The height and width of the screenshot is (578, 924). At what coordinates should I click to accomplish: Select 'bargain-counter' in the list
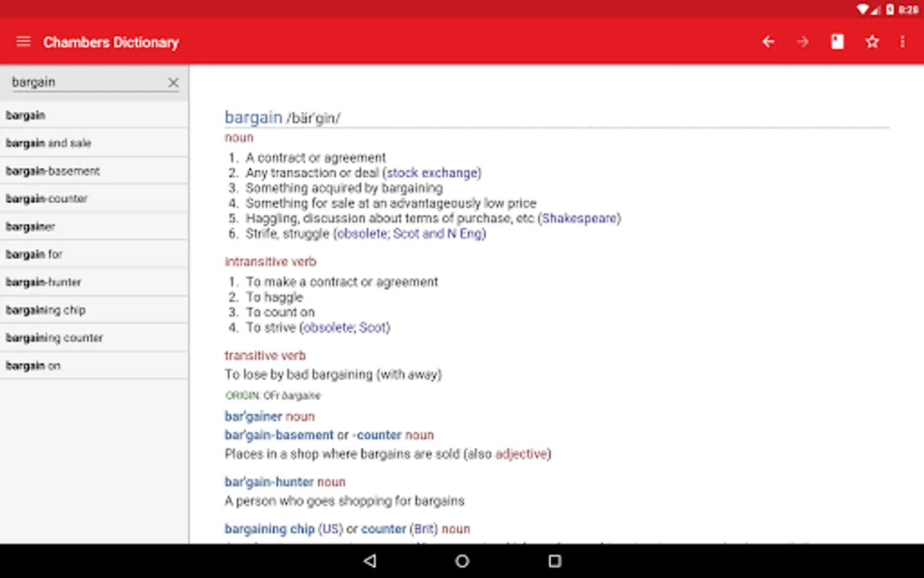94,198
